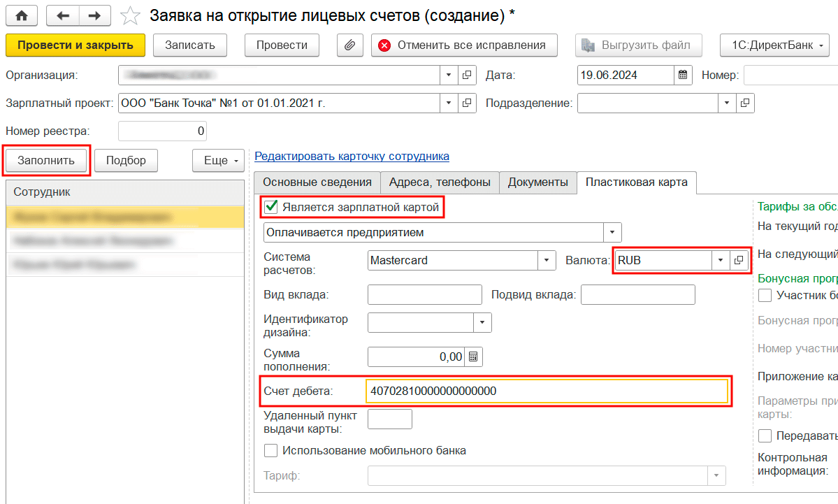Click the Счет дебета input field
838x504 pixels.
click(546, 391)
